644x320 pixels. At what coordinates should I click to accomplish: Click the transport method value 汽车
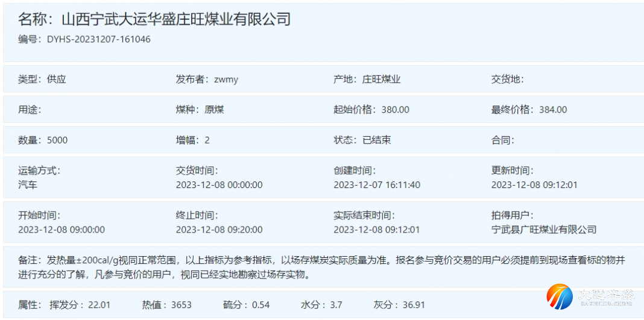point(28,184)
